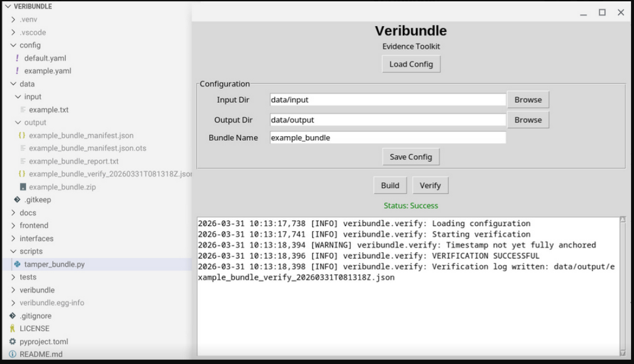Click the 'Timestamp not yet fully anchored' warning line
The image size is (634, 364).
tap(396, 245)
